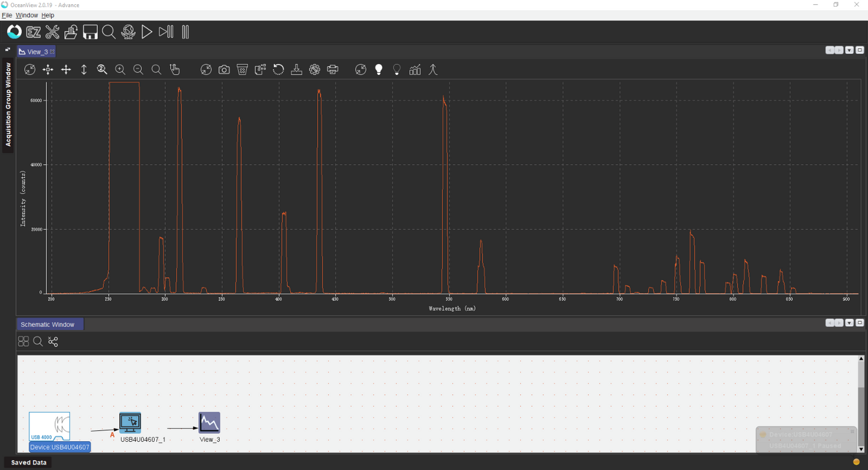The image size is (868, 470).
Task: Maximize the View_3 panel
Action: [x=860, y=50]
